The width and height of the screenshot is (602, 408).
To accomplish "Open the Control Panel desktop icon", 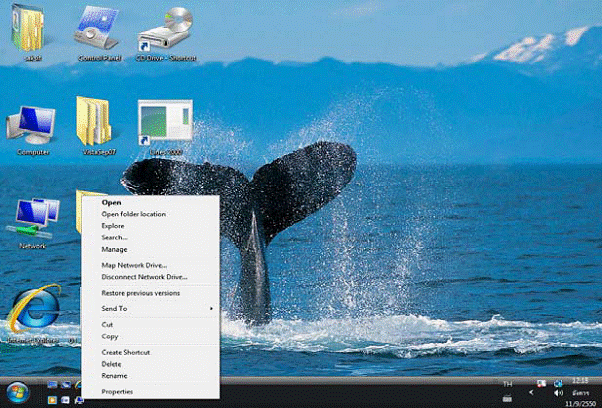I will coord(97,33).
